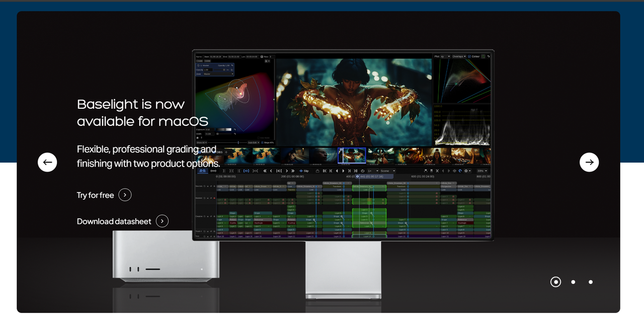Open the Show All dropdown
644x314 pixels.
(202, 142)
